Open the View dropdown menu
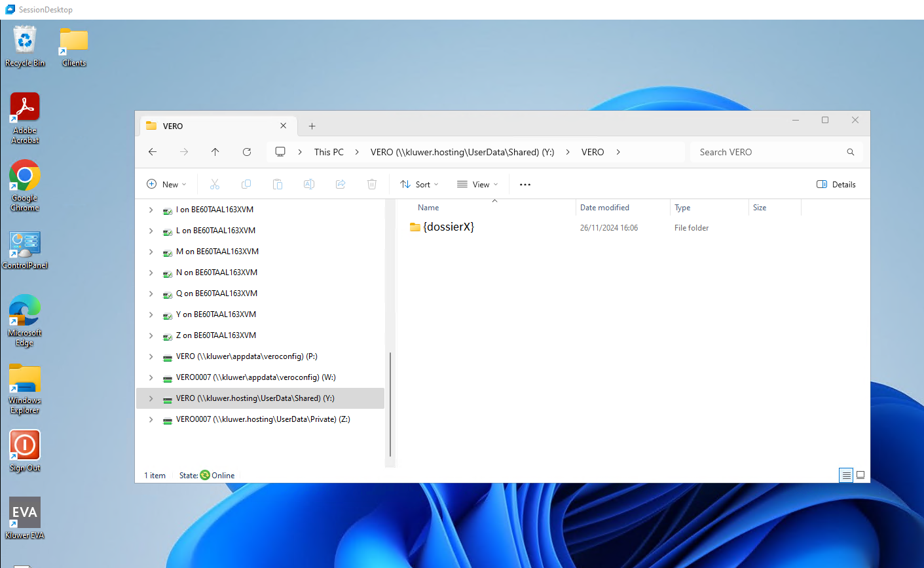The width and height of the screenshot is (924, 568). tap(477, 184)
